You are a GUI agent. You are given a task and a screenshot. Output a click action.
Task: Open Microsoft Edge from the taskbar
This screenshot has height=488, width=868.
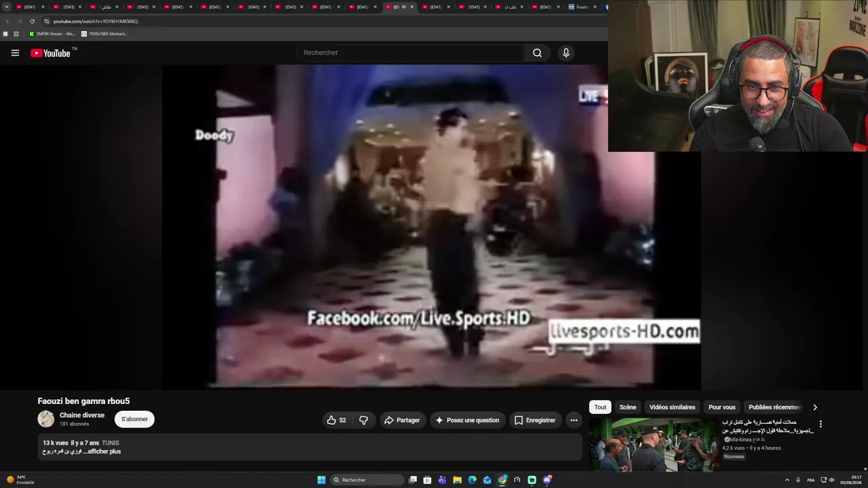[472, 480]
